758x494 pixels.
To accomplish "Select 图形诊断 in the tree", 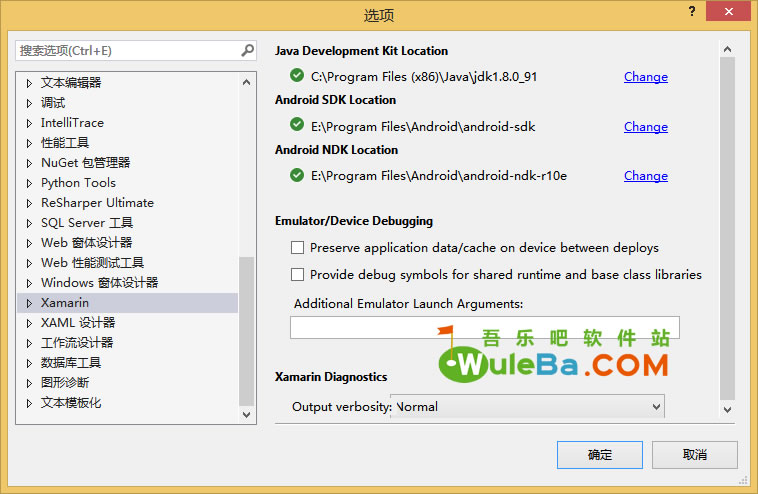I will [65, 383].
